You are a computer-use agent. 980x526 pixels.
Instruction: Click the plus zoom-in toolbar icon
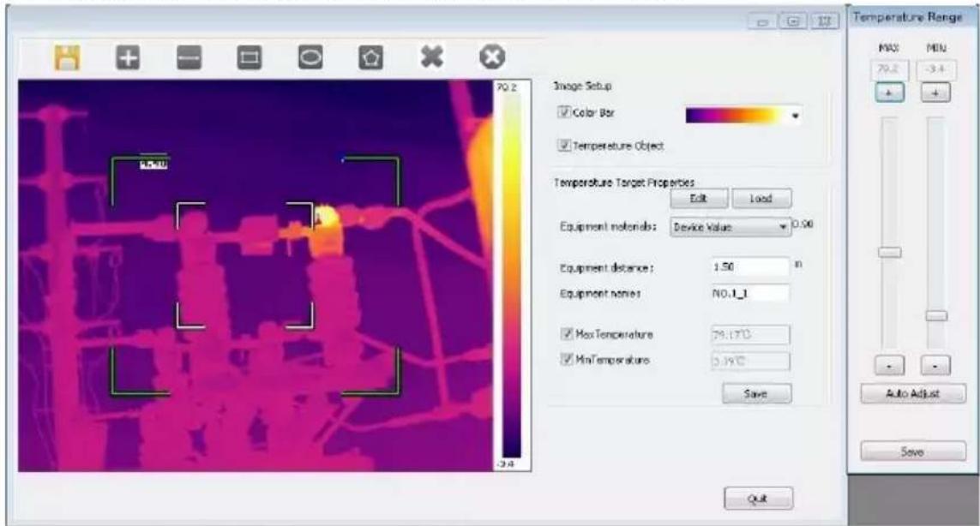128,58
